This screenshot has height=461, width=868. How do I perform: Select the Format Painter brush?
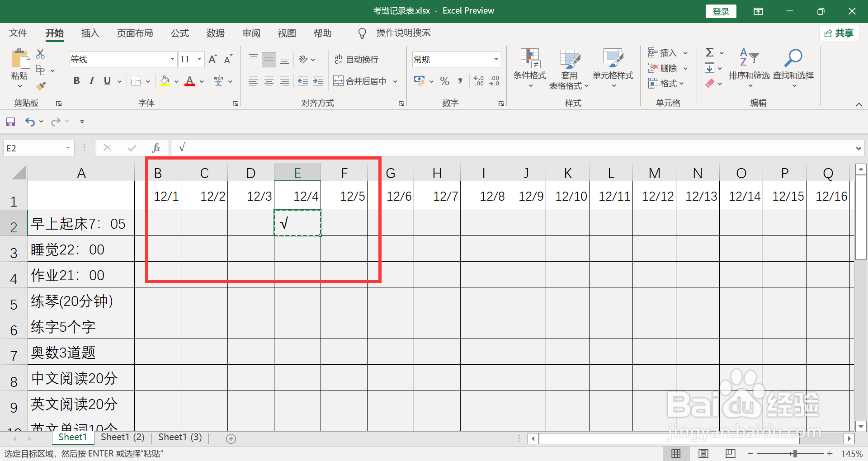[x=41, y=86]
